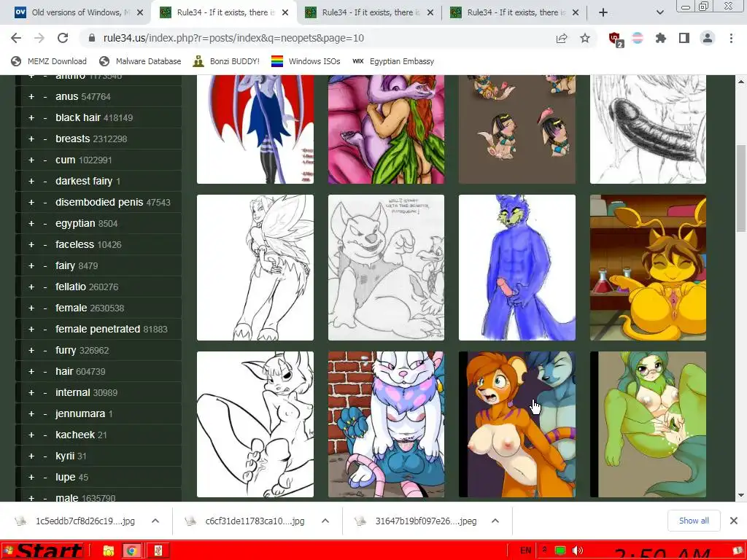Add kacheek tag with plus
This screenshot has height=560, width=747.
coord(31,435)
